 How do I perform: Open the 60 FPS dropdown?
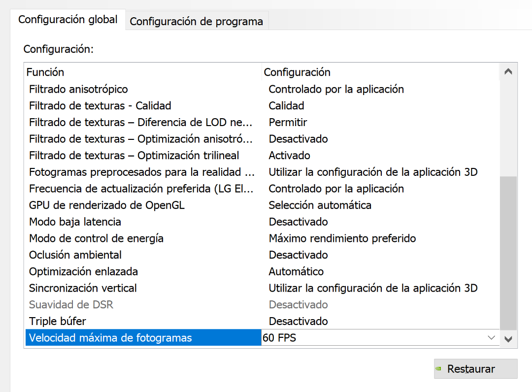click(491, 338)
